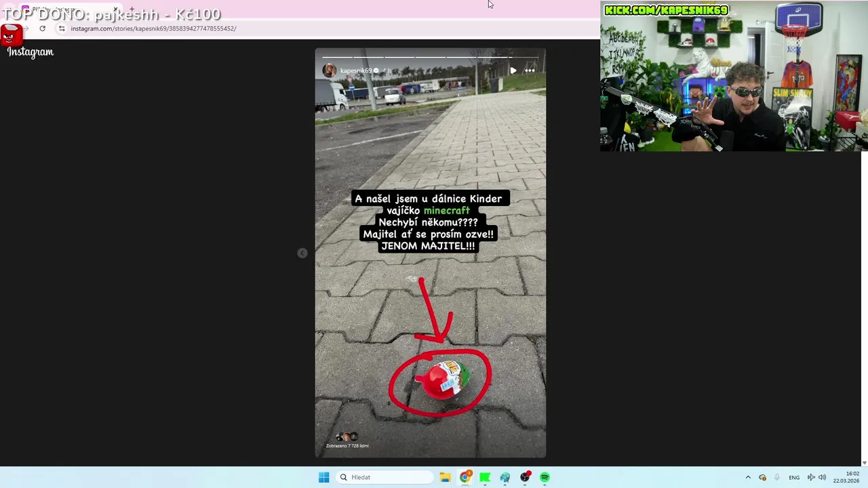Click the Hledat taskbar search box
The height and width of the screenshot is (488, 868).
coord(384,477)
